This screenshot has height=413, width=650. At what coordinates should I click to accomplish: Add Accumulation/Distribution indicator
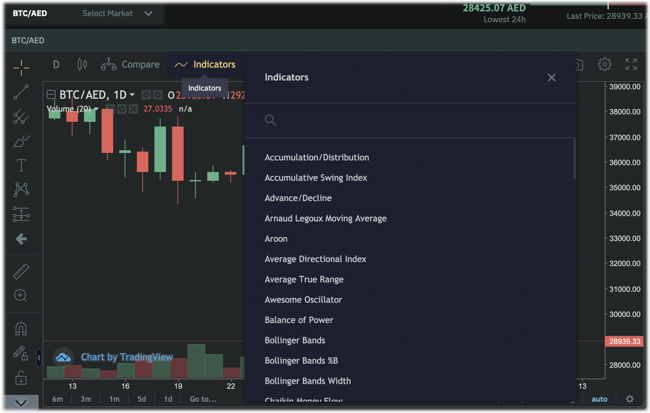(317, 158)
